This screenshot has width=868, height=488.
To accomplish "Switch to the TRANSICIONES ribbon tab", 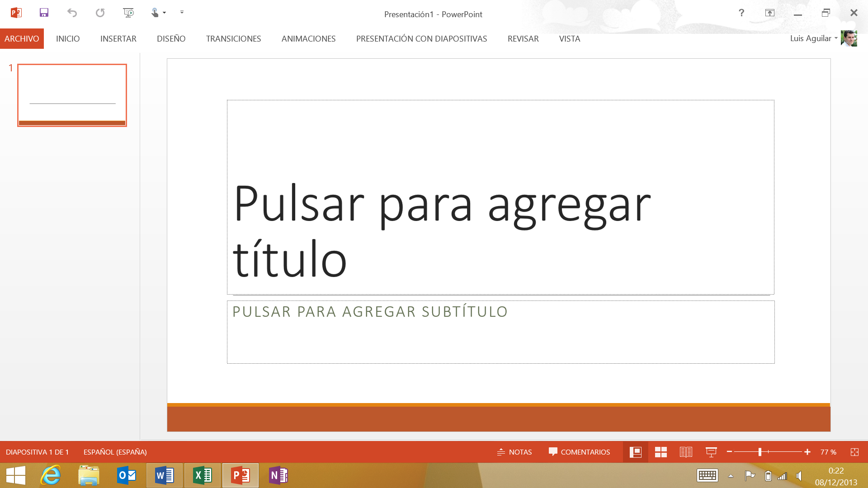I will pyautogui.click(x=233, y=39).
